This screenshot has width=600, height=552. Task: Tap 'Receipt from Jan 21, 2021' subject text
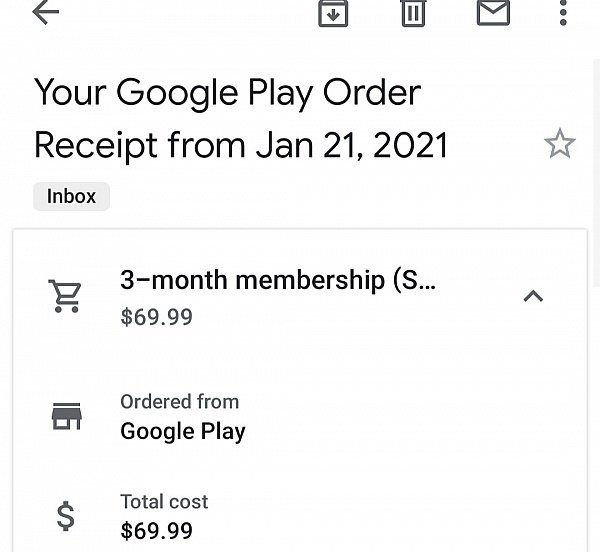pyautogui.click(x=240, y=145)
